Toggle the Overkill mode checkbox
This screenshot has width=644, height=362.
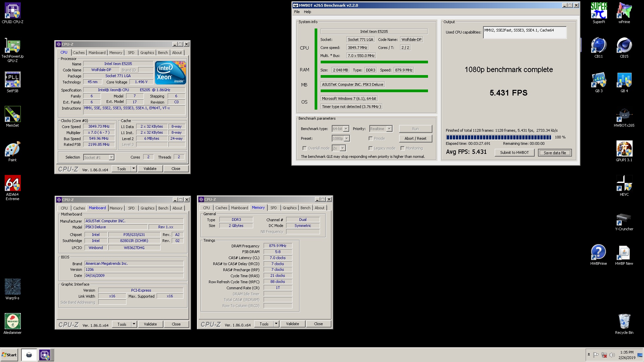tap(305, 148)
